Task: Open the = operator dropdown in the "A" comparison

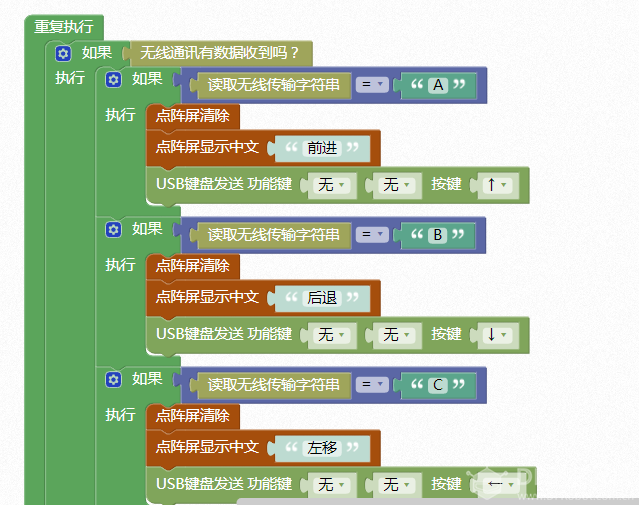Action: 372,84
